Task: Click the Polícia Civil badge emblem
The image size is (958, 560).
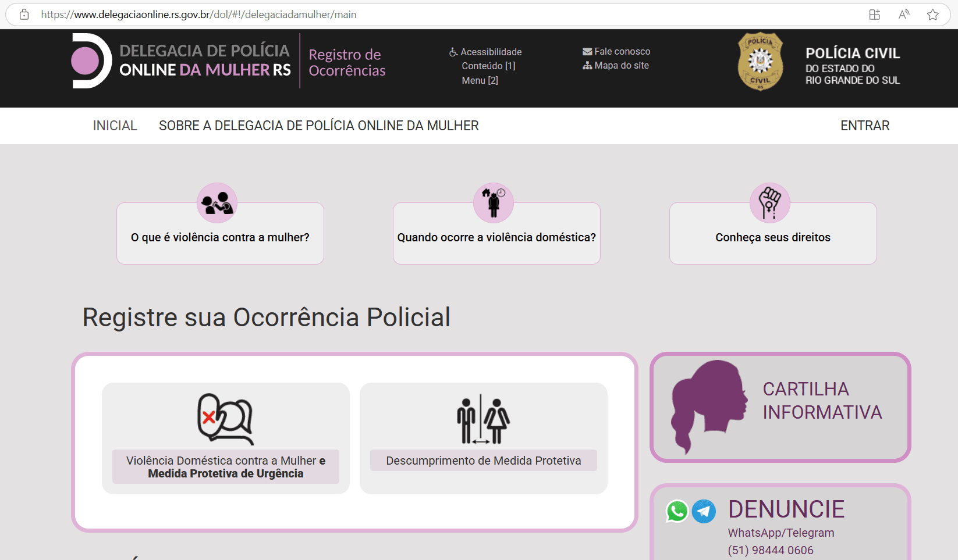Action: 760,62
